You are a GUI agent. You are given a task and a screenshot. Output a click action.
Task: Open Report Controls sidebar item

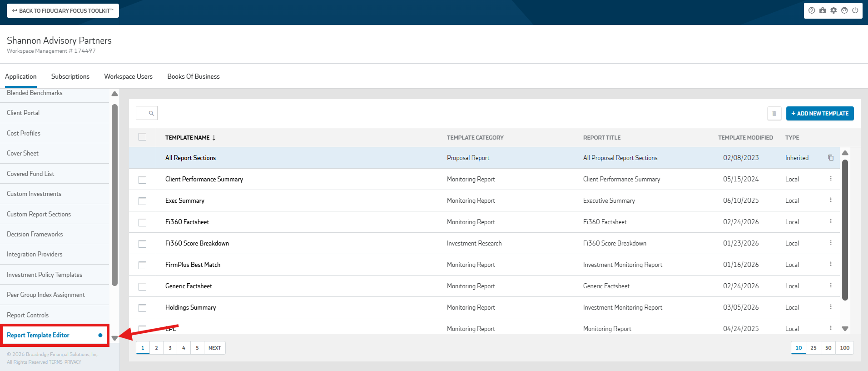click(x=55, y=315)
